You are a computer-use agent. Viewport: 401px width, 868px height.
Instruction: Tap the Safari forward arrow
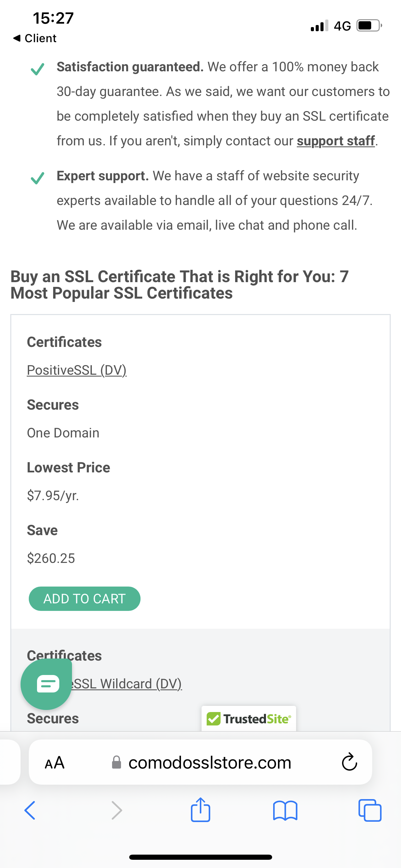117,810
